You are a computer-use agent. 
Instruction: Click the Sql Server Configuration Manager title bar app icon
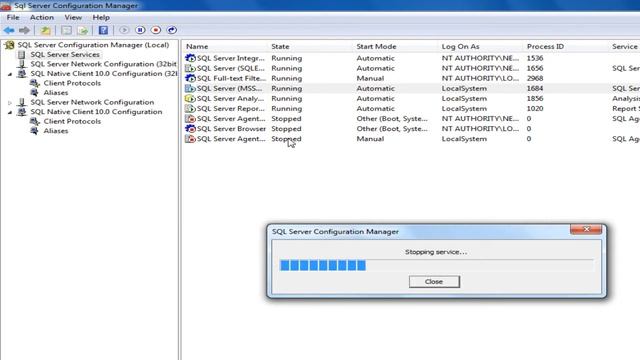[6, 5]
